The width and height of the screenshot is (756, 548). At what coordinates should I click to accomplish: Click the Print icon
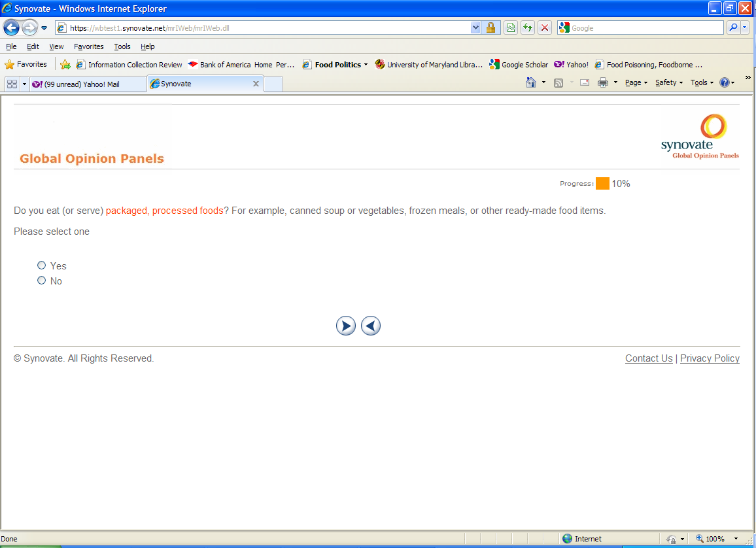click(x=603, y=82)
